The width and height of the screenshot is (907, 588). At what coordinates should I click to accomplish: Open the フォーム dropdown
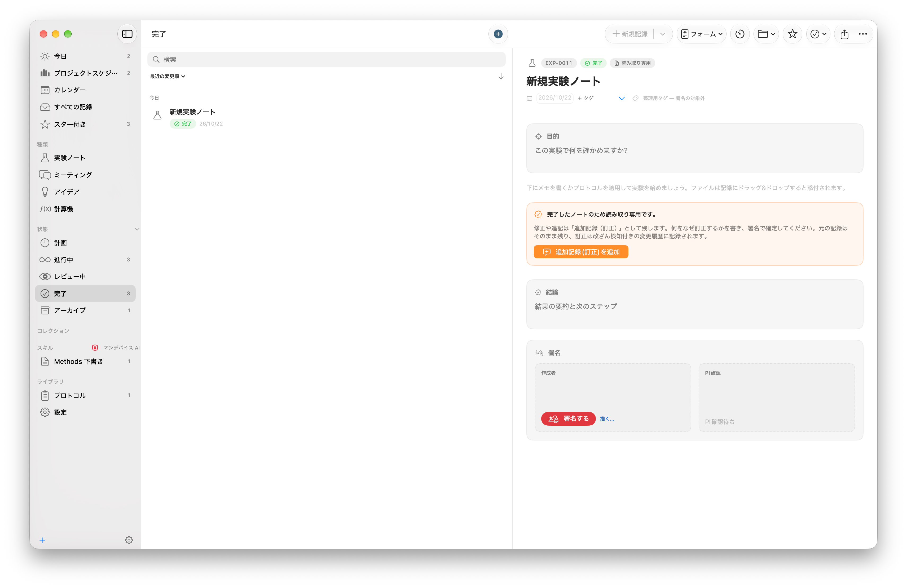pos(701,34)
